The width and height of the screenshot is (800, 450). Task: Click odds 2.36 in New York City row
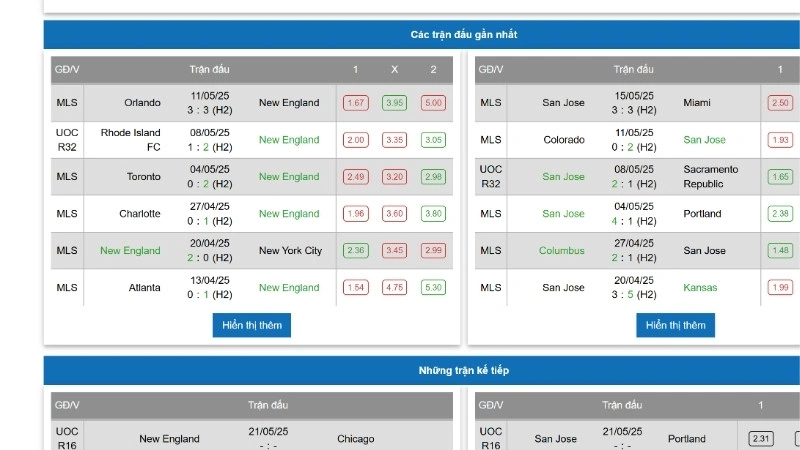(356, 250)
